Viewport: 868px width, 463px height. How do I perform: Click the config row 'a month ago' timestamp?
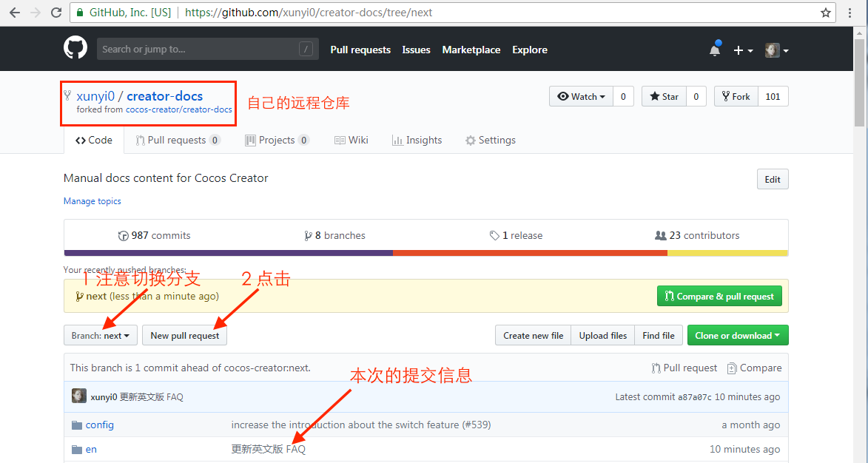tap(750, 425)
